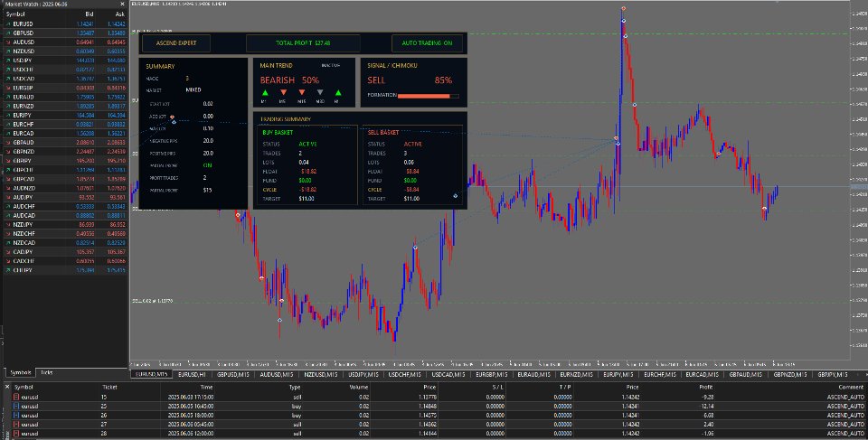Click the TOTAL PROFIT display button
The height and width of the screenshot is (440, 868).
pyautogui.click(x=303, y=42)
